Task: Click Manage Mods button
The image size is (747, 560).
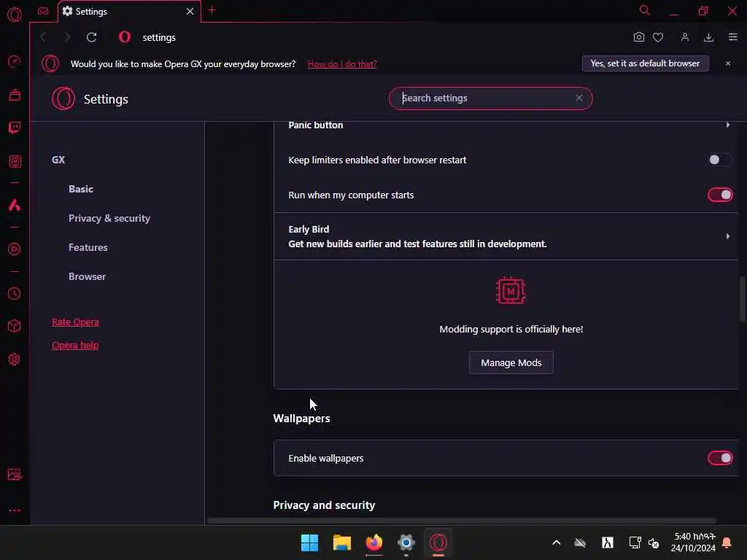Action: click(511, 363)
